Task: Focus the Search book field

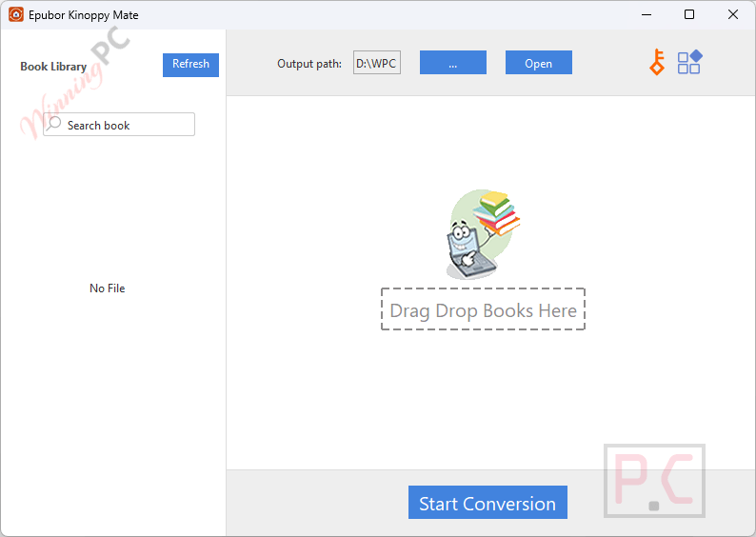Action: (x=119, y=125)
